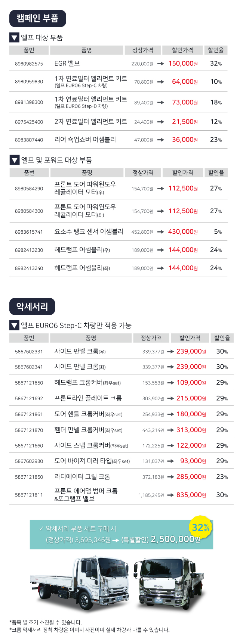Click the checkmark beside 악세서리 부품 세트 구매 시
The width and height of the screenshot is (243, 644).
click(41, 529)
